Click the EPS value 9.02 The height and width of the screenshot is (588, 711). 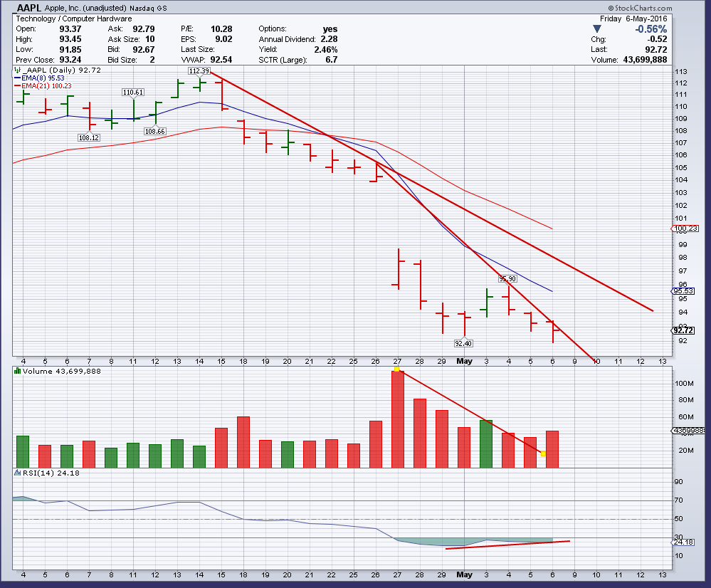(x=223, y=39)
